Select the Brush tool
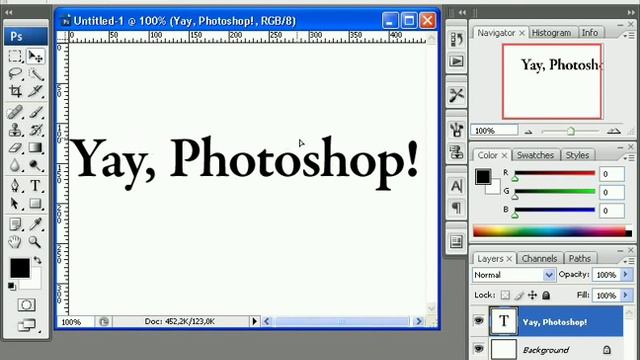This screenshot has width=640, height=360. point(36,112)
